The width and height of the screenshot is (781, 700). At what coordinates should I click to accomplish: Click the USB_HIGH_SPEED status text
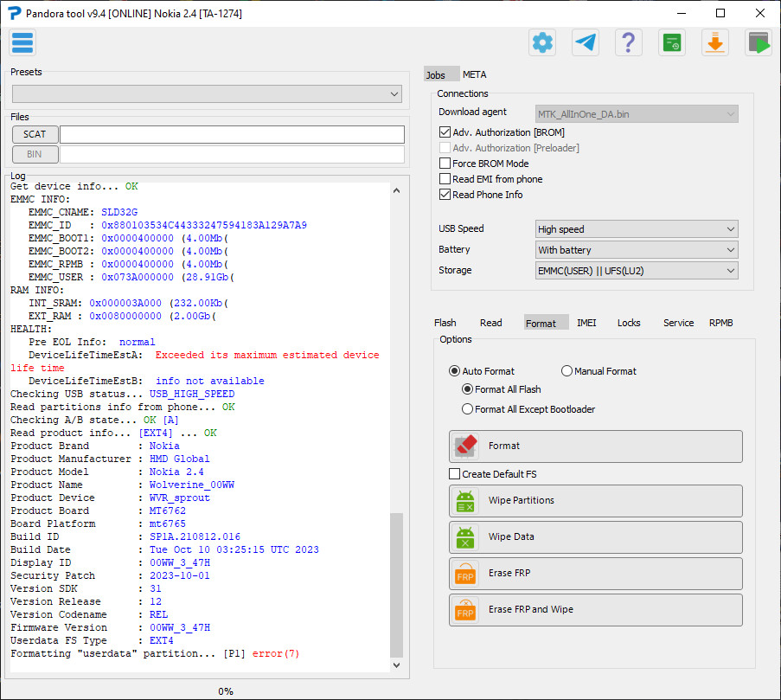tap(192, 394)
